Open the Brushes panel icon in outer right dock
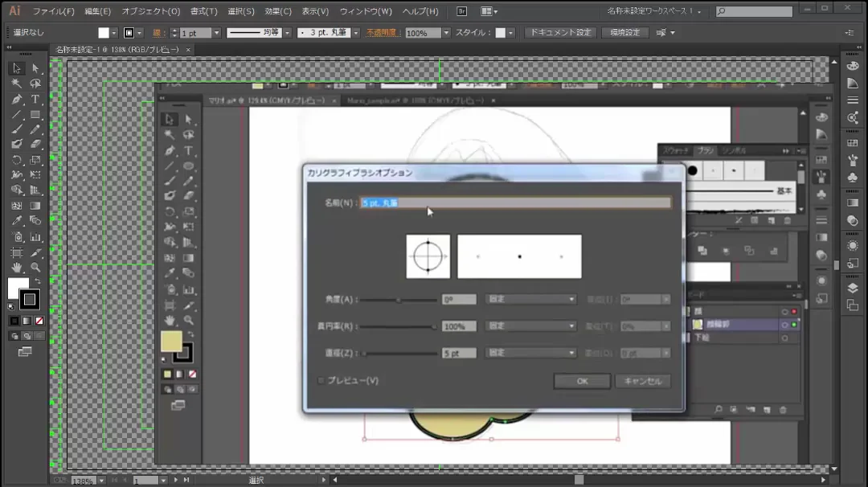 tap(853, 161)
